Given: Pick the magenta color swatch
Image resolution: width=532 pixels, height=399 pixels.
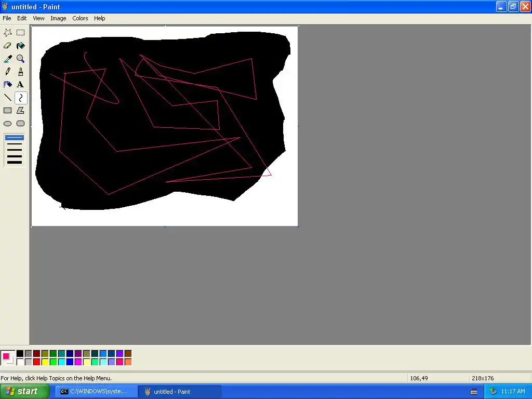Looking at the screenshot, I should tap(78, 362).
